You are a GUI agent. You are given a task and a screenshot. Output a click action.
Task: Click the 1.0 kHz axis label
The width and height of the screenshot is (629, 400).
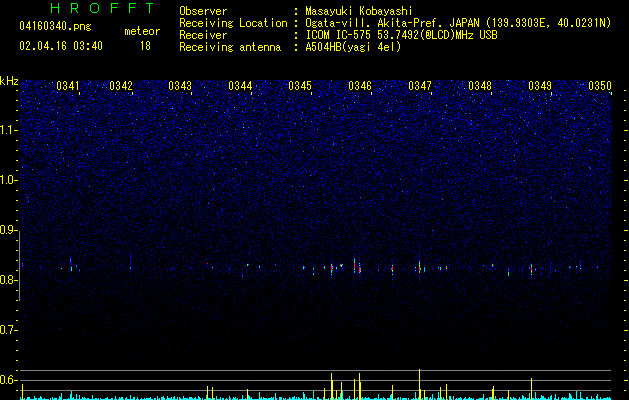tap(8, 180)
